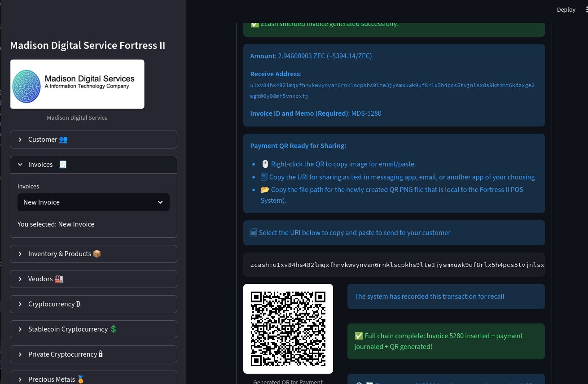This screenshot has width=588, height=384.
Task: Click the three-dot main menu icon
Action: (584, 10)
